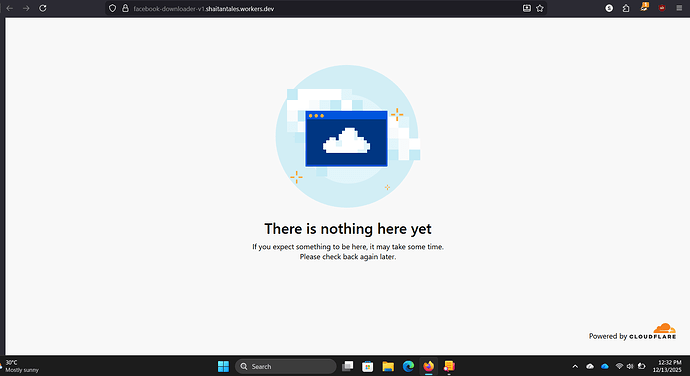Image resolution: width=690 pixels, height=376 pixels.
Task: Click the reader/screenshot icon in address bar
Action: 526,8
